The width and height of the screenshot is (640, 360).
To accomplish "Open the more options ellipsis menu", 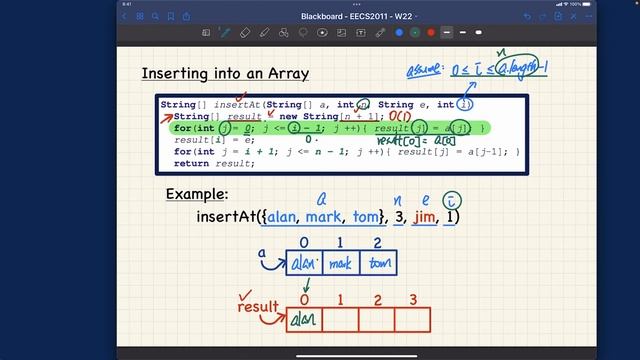I will click(589, 16).
